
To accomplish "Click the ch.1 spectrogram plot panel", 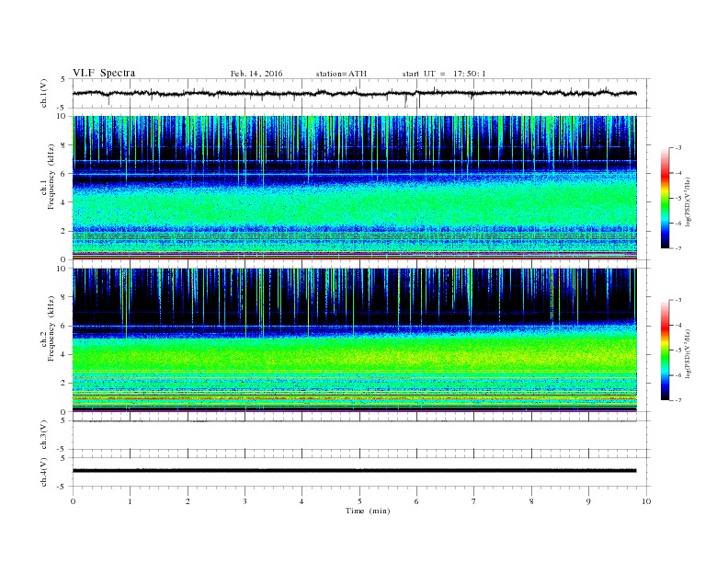I will [x=355, y=188].
